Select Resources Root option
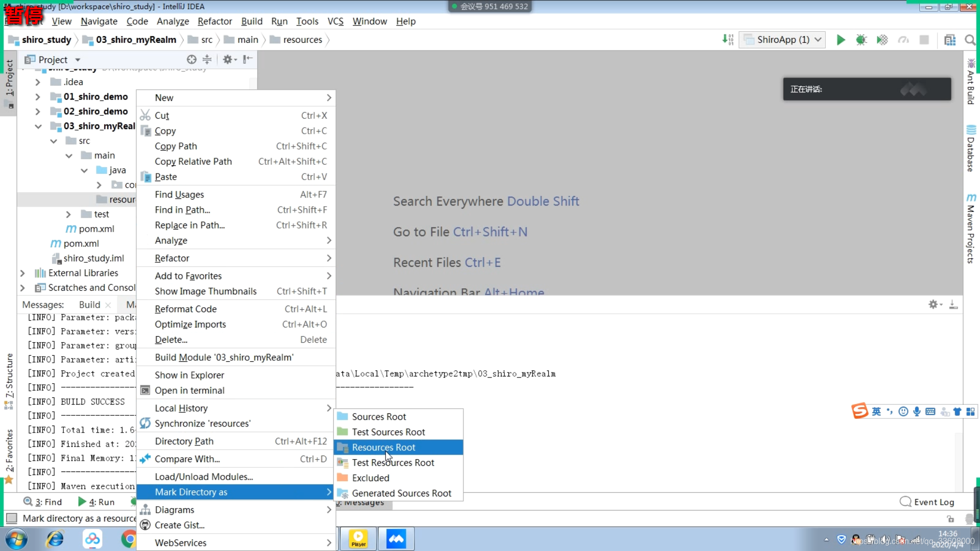 (x=399, y=447)
